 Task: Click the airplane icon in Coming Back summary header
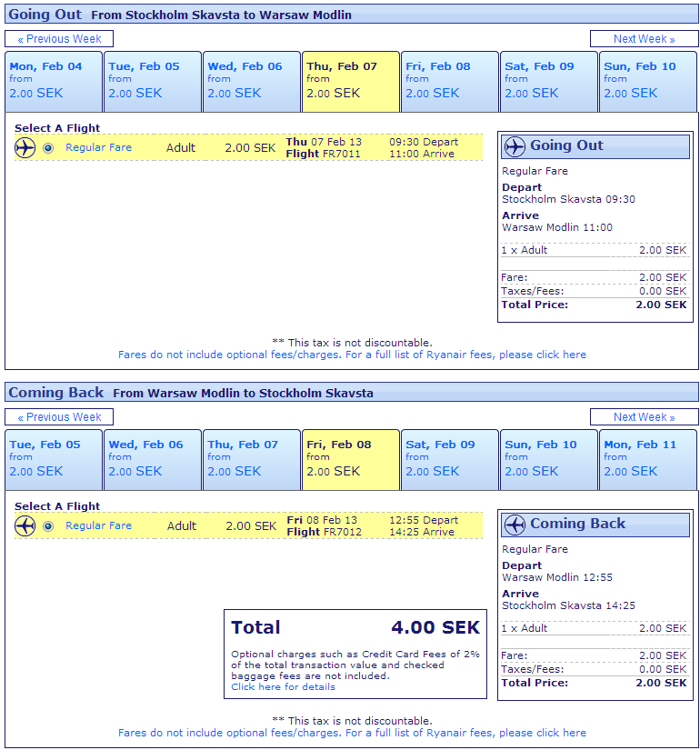point(515,525)
